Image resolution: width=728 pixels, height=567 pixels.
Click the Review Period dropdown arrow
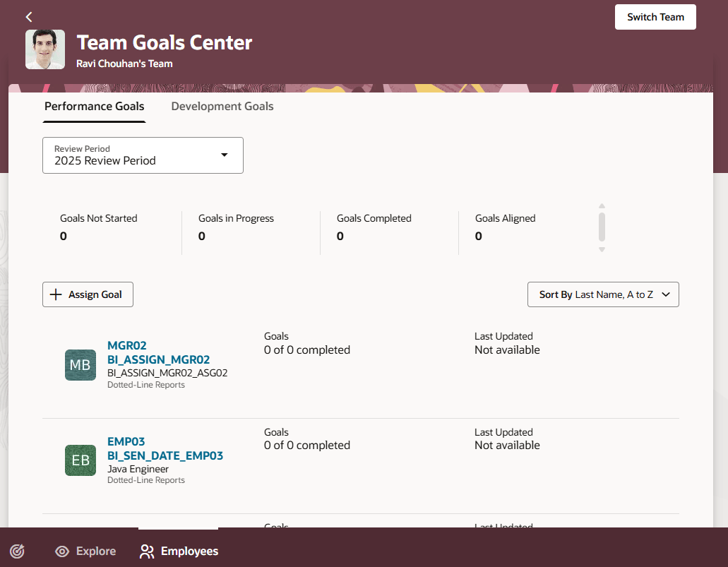(x=225, y=155)
